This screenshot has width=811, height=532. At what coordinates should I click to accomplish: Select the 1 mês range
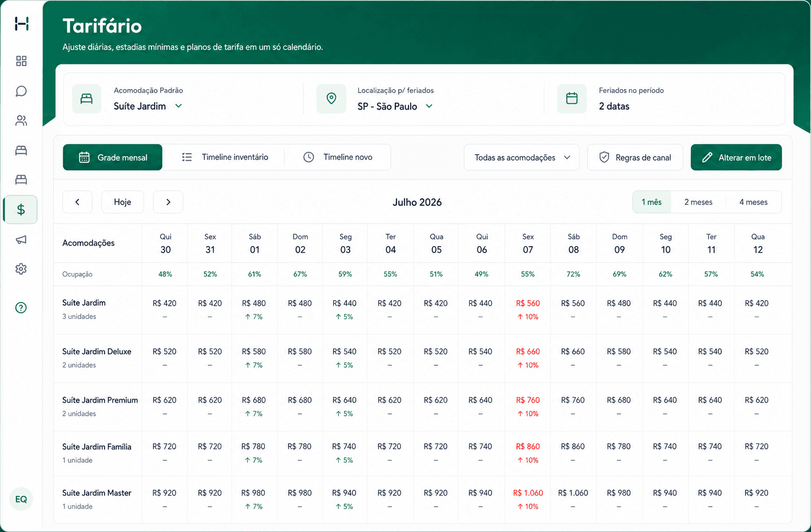point(651,202)
